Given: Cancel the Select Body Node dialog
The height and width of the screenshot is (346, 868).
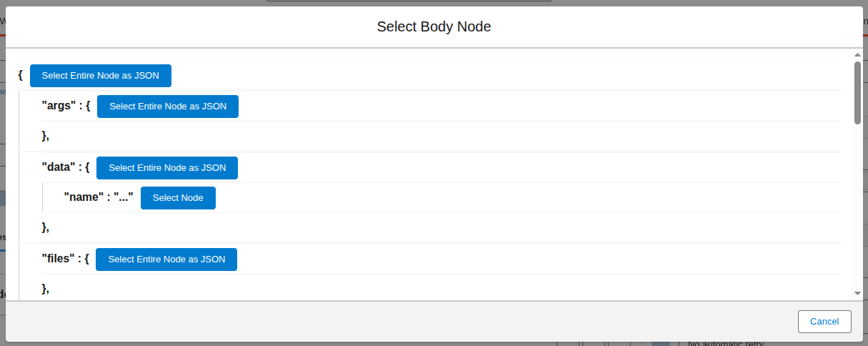Looking at the screenshot, I should click(x=824, y=322).
